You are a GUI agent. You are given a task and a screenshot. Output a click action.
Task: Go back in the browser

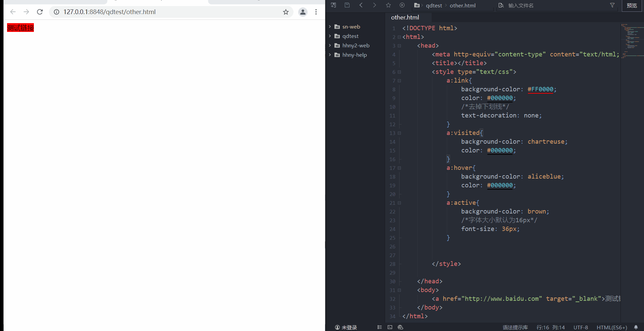click(x=13, y=12)
